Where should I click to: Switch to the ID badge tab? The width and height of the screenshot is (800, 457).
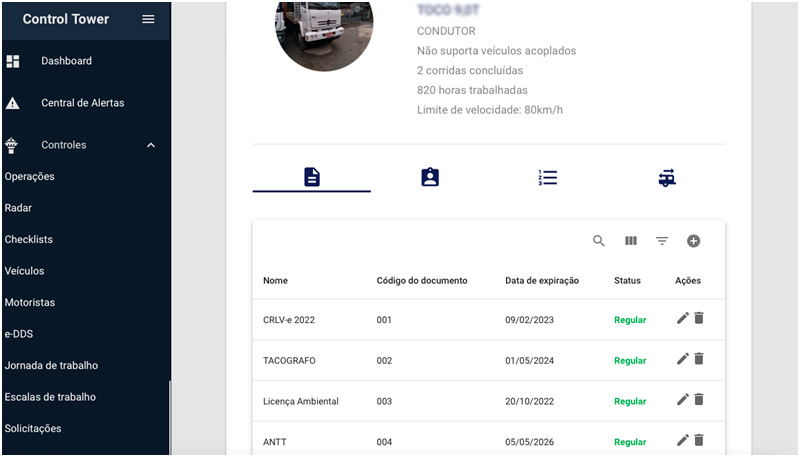[x=430, y=177]
